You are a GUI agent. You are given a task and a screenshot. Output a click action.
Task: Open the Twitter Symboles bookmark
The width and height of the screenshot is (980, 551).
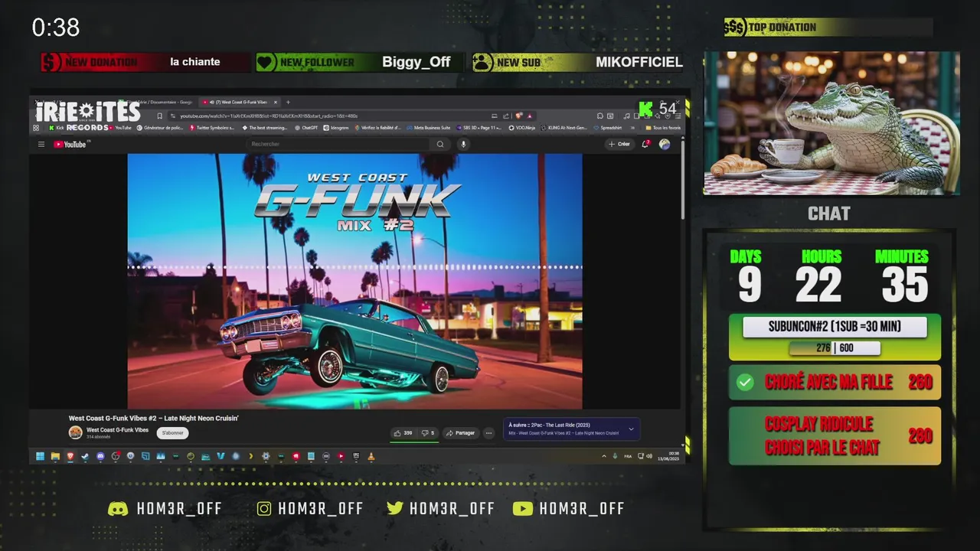[212, 128]
